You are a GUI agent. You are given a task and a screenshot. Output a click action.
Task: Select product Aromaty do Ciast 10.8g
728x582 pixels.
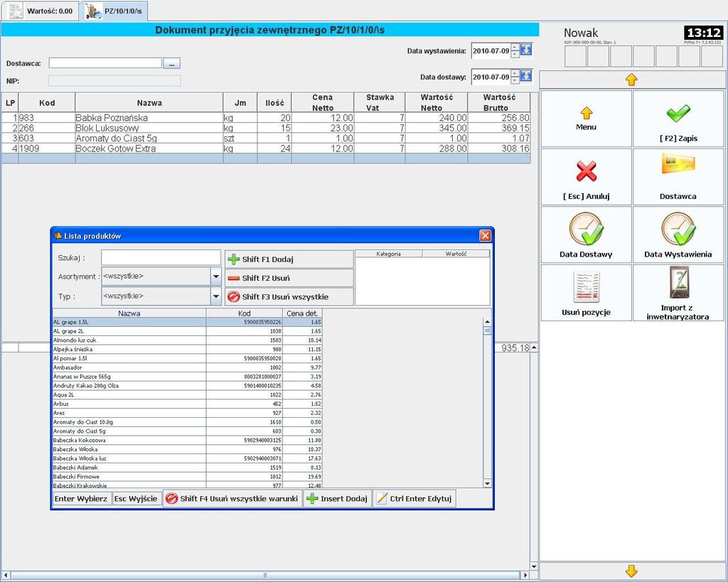click(187, 422)
